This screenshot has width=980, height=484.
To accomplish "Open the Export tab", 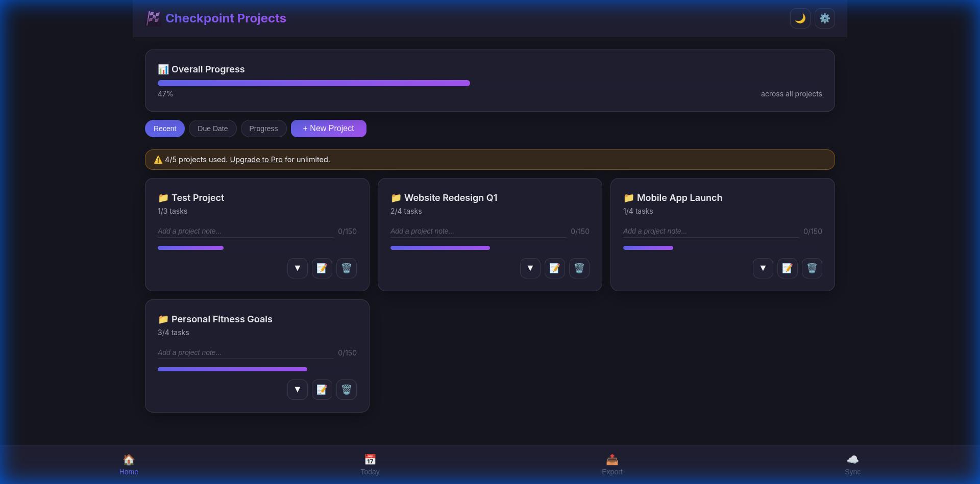I will pos(612,465).
